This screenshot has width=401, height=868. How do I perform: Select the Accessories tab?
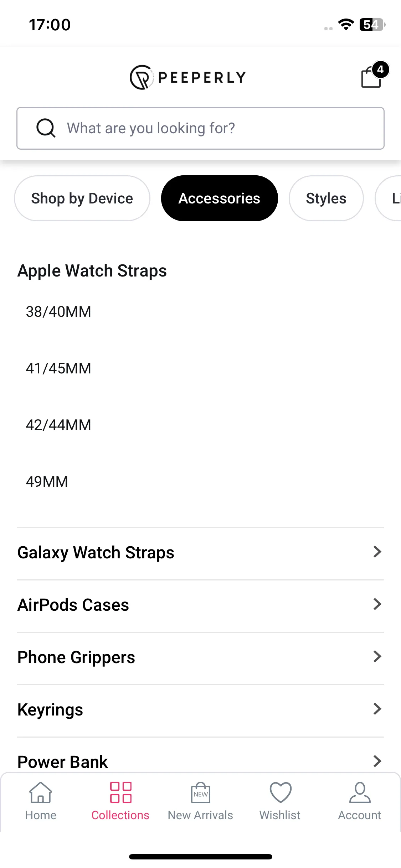click(x=219, y=198)
